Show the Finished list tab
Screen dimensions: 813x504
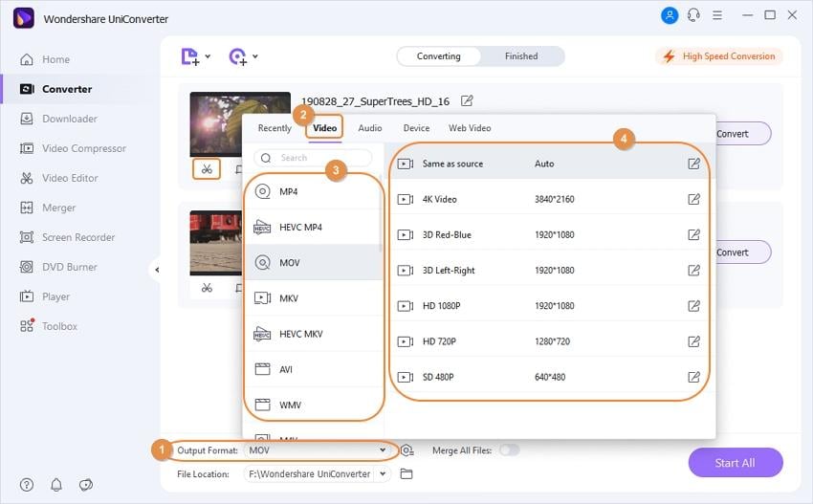[521, 56]
